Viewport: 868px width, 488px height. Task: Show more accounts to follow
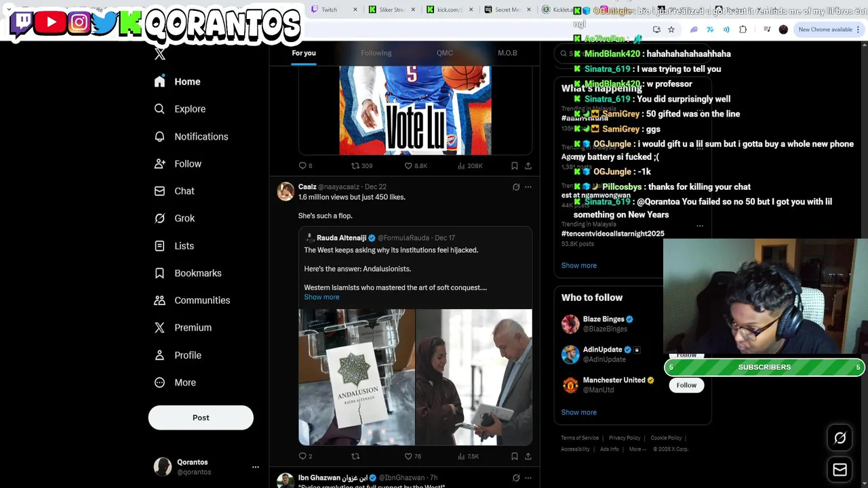point(579,412)
